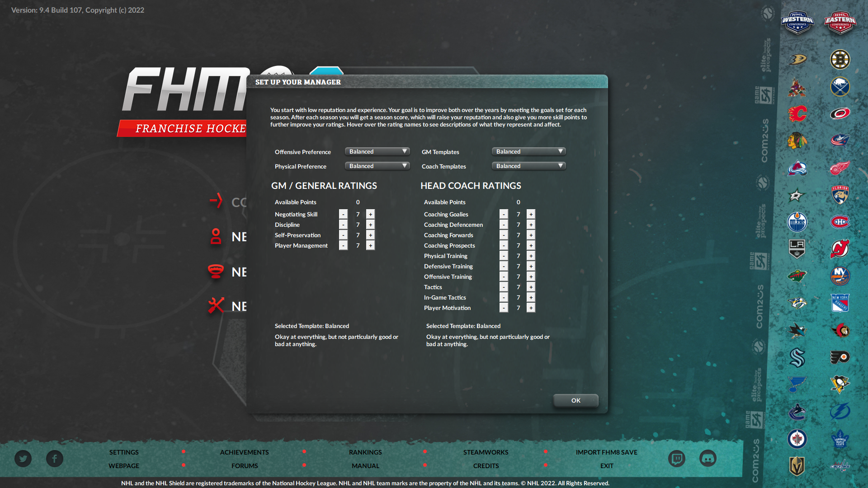Increase Negotiating Skill rating
The height and width of the screenshot is (488, 868).
click(x=370, y=214)
